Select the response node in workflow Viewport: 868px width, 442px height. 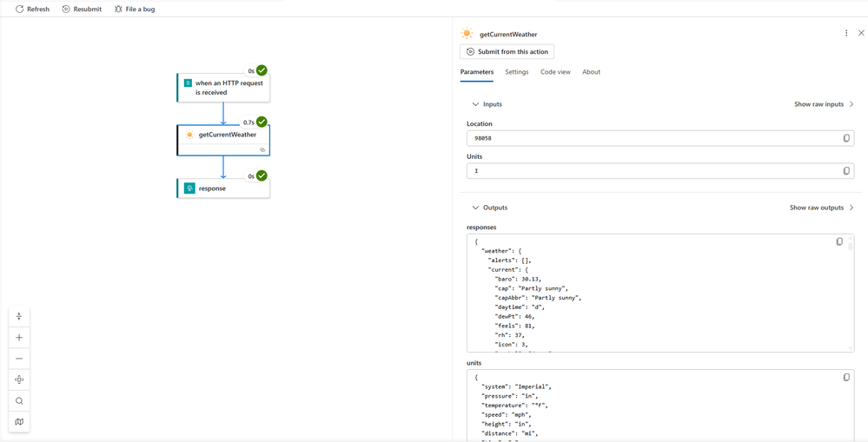click(223, 188)
